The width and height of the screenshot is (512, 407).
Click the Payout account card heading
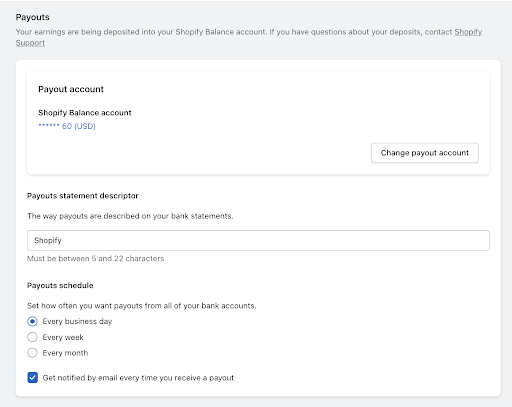point(71,89)
